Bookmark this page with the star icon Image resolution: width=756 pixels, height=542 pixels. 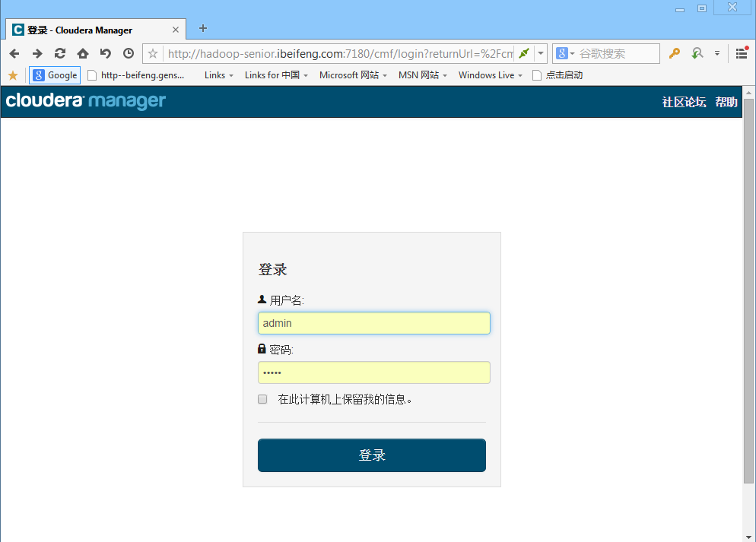click(x=153, y=53)
